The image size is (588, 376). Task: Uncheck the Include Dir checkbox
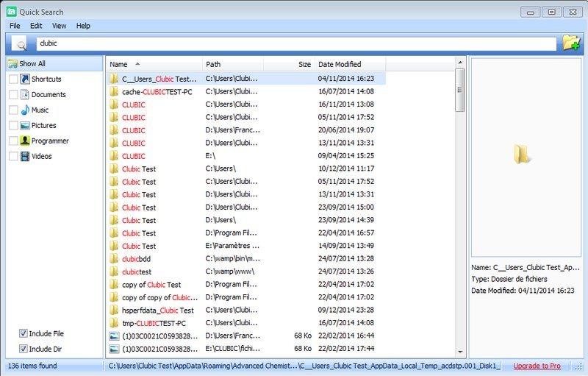pos(23,349)
